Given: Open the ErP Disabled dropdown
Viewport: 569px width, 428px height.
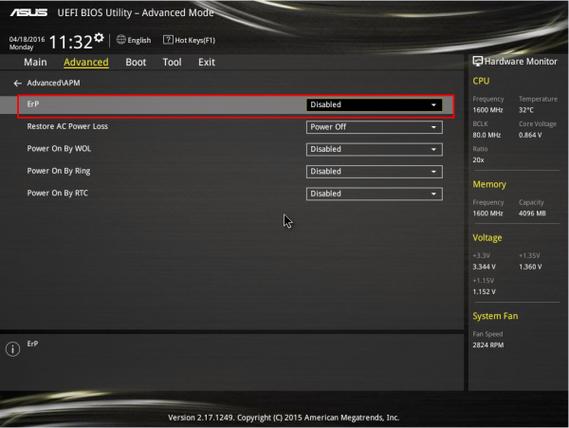Looking at the screenshot, I should coord(374,105).
